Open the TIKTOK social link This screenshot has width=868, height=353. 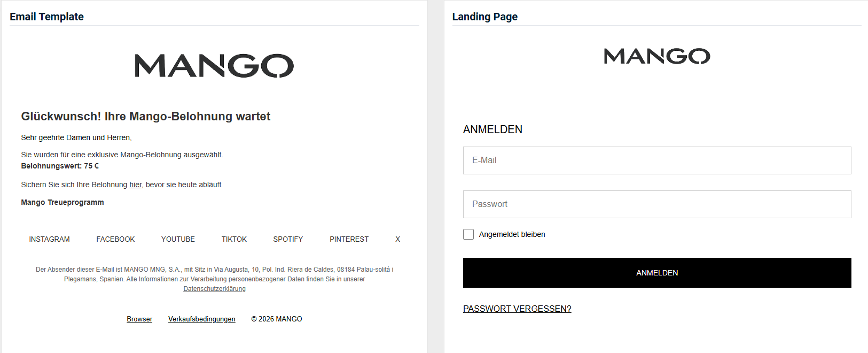[x=234, y=239]
